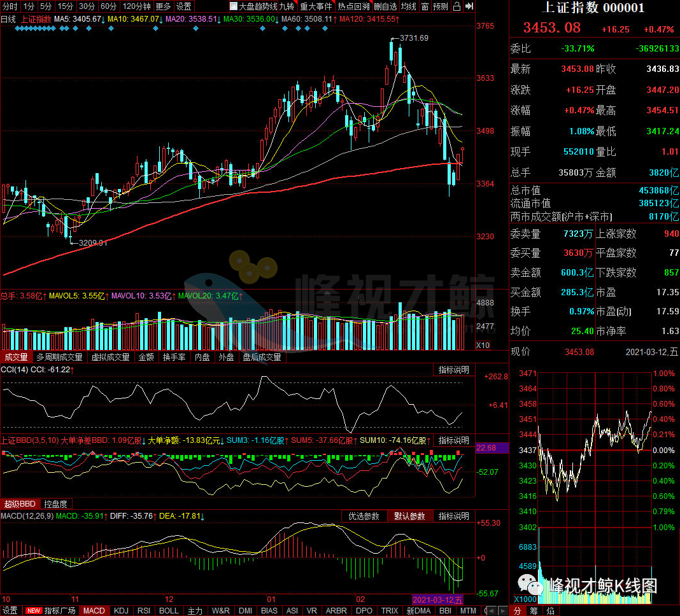
Task: Select the DMI indicator tab
Action: tap(246, 611)
